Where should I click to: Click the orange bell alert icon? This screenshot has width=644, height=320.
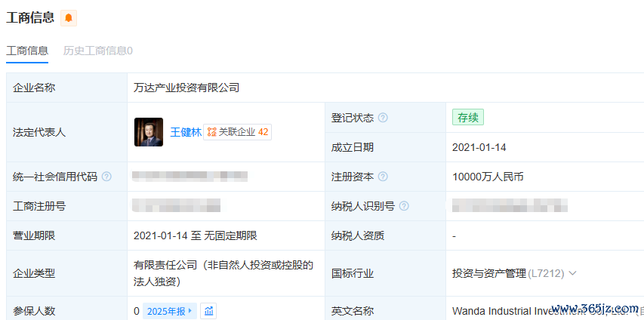coord(69,17)
